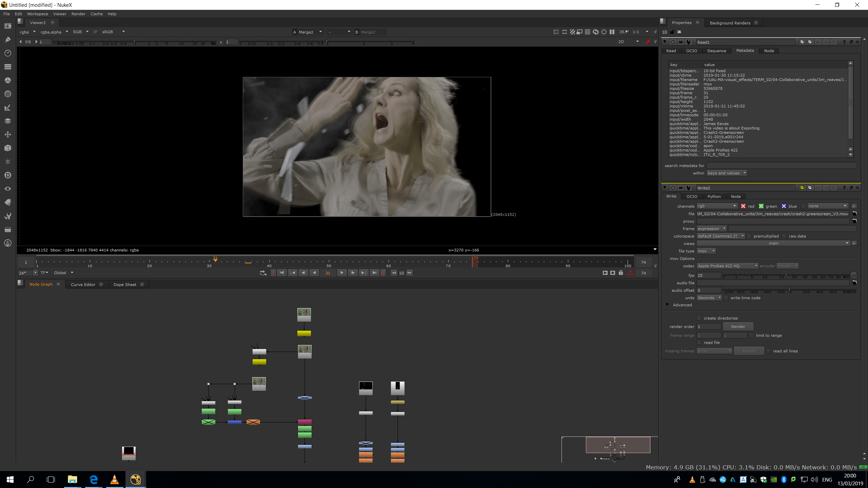Click the play forward button

pyautogui.click(x=341, y=273)
